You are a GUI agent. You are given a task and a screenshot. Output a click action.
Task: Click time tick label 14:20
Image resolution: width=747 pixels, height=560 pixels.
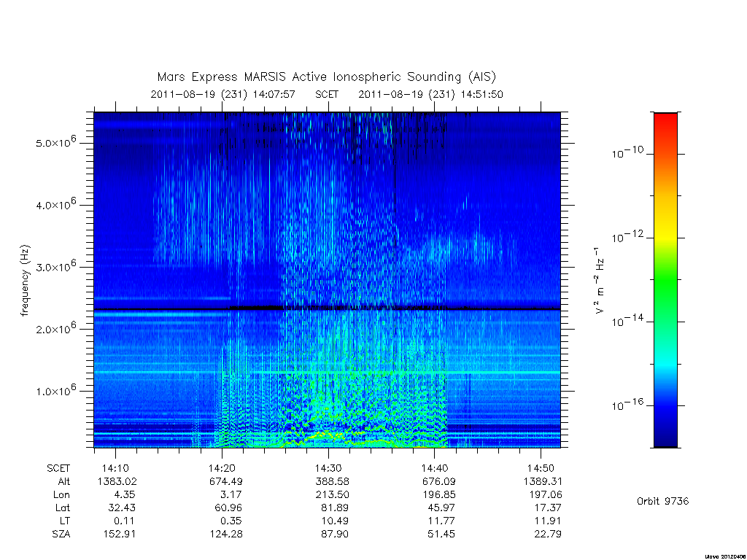point(222,469)
